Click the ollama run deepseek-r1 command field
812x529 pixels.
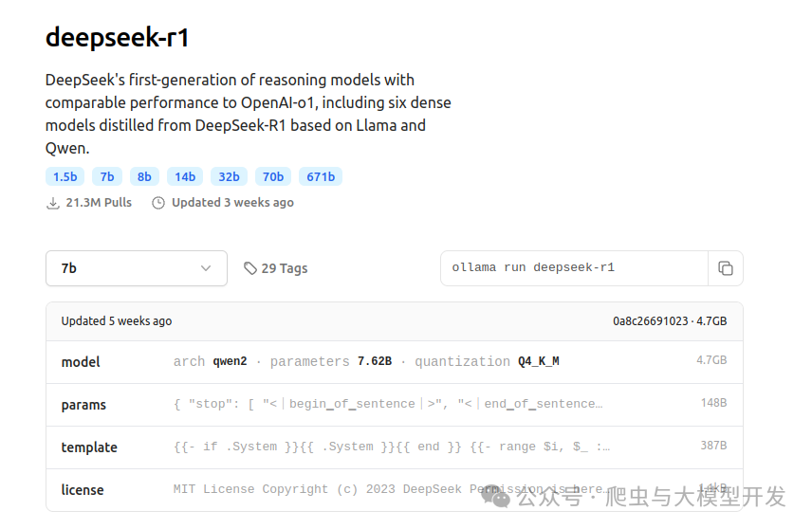coord(574,268)
